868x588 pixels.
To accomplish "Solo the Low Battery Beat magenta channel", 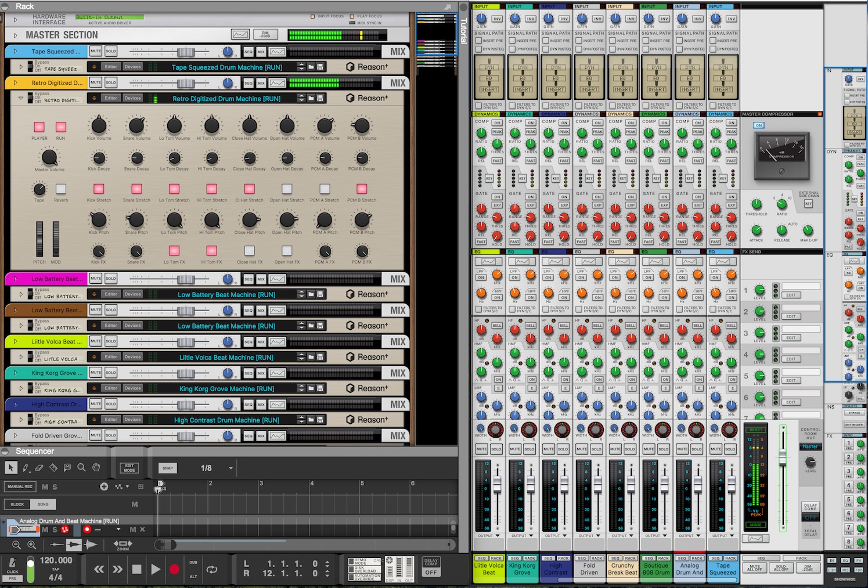I will (111, 279).
